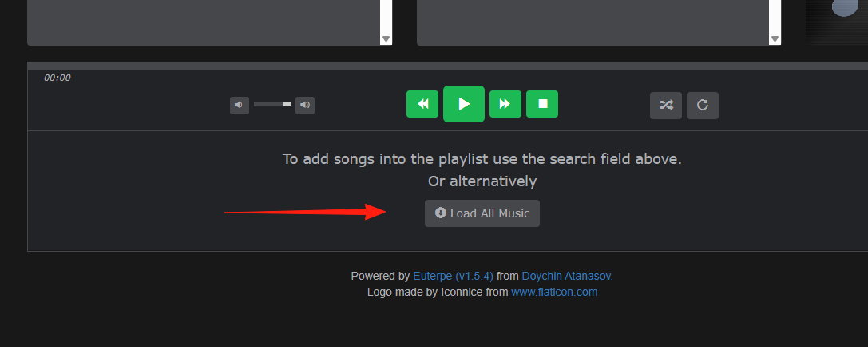
Task: Click the volume slider handle
Action: (287, 104)
